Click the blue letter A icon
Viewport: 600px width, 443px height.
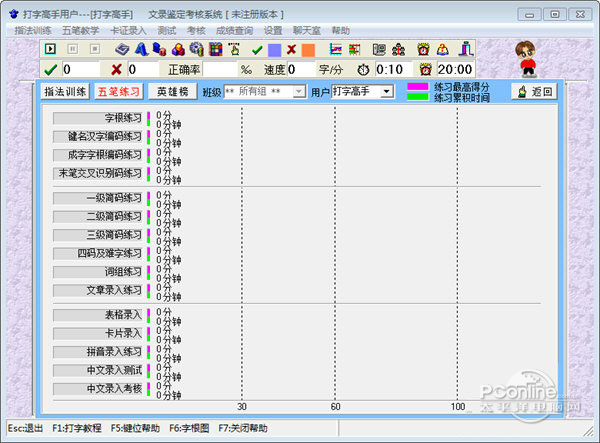142,49
